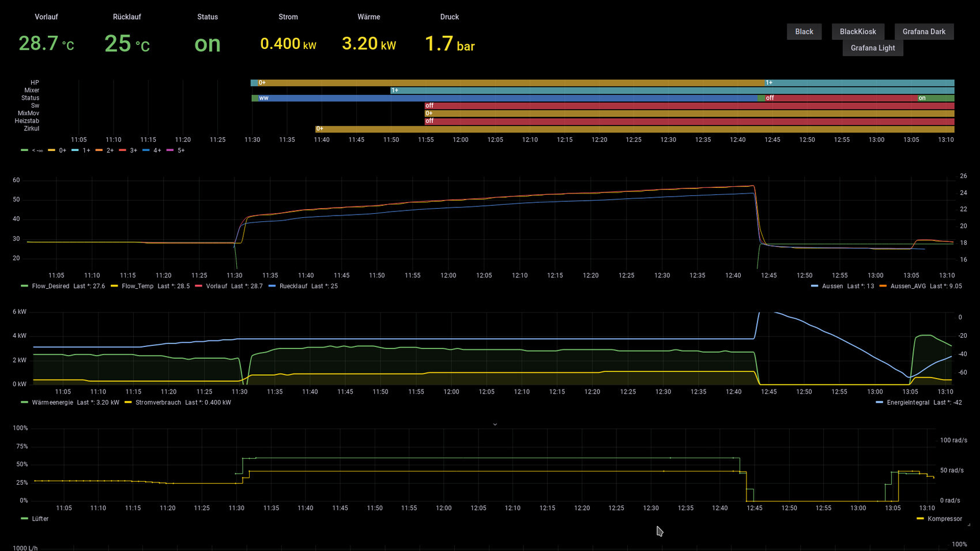Click the Lüfter legend entry
Viewport: 980px width, 551px height.
pyautogui.click(x=40, y=519)
